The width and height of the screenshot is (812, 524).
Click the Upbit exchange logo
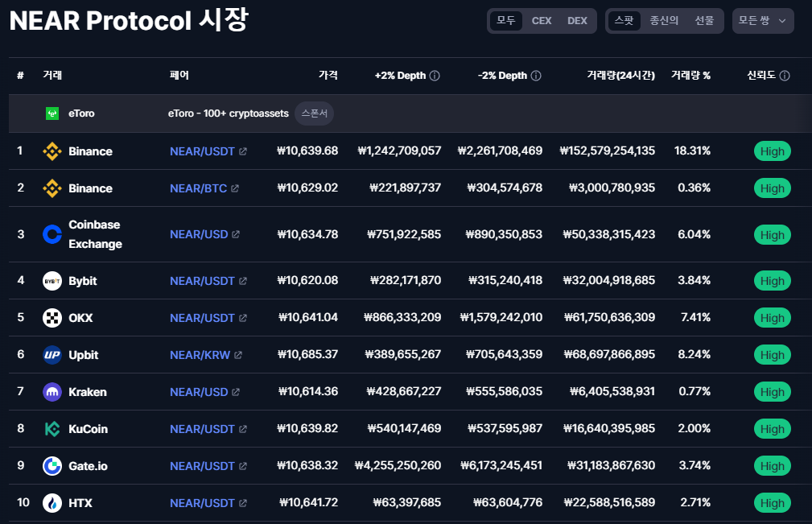[x=52, y=355]
